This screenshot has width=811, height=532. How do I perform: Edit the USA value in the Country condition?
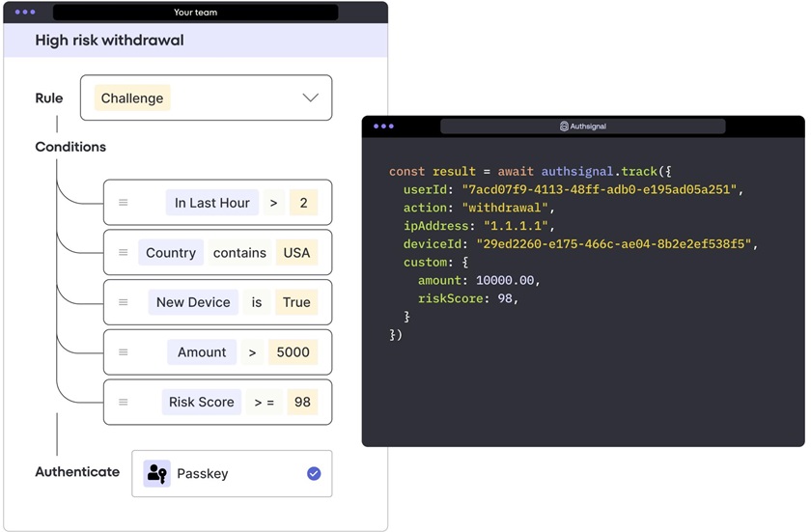click(x=297, y=252)
